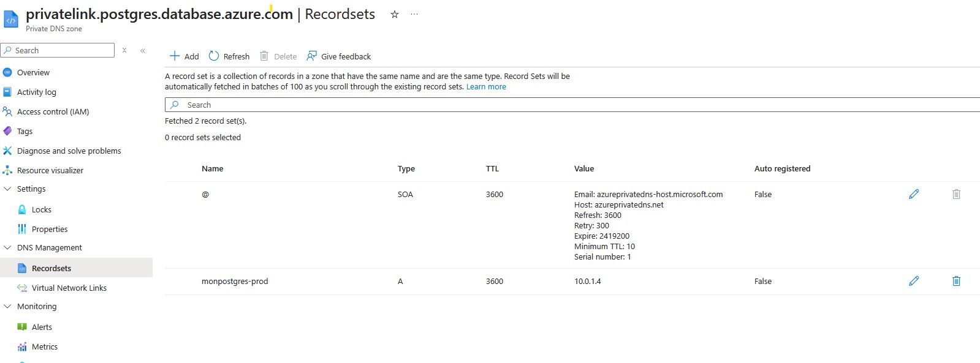The image size is (980, 363).
Task: Click 'Fetched 2 record set(s).' text
Action: [205, 121]
